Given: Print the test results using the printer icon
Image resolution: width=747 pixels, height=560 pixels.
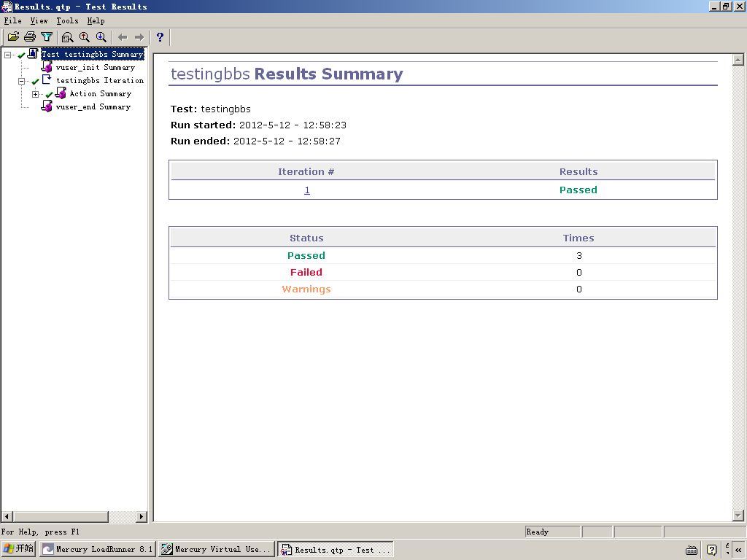Looking at the screenshot, I should [30, 36].
